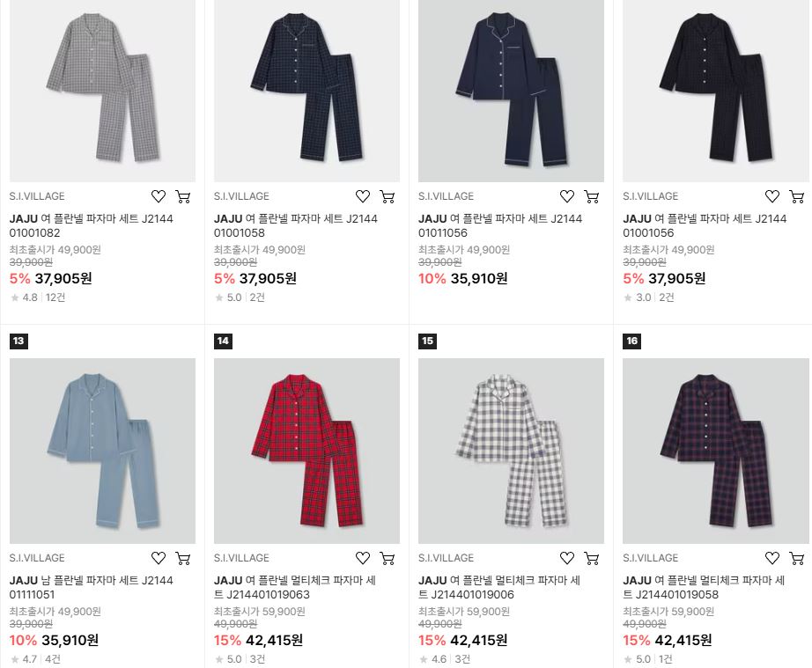This screenshot has width=812, height=668.
Task: Add dark pajama J214401001056 to cart
Action: click(796, 196)
